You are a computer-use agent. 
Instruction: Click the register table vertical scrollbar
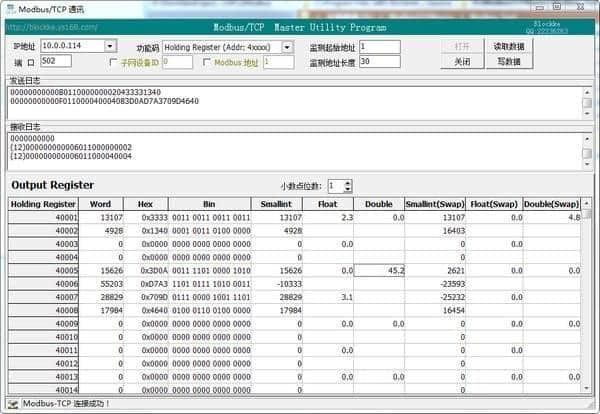(x=587, y=300)
